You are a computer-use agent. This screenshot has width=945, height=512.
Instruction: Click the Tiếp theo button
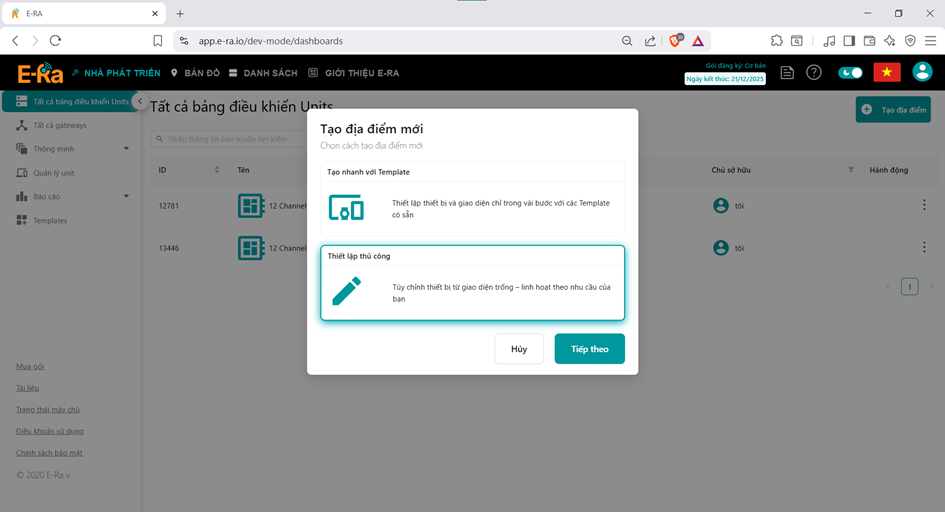[x=589, y=349]
